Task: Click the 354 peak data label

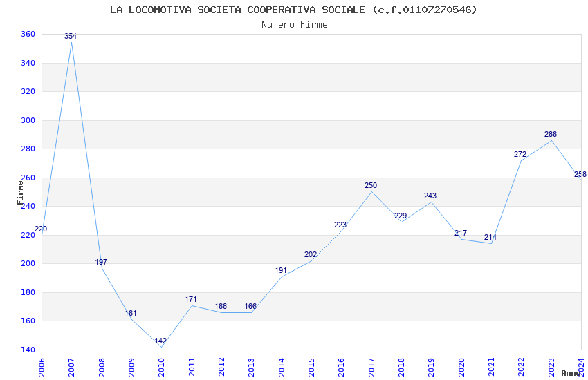Action: pyautogui.click(x=71, y=36)
